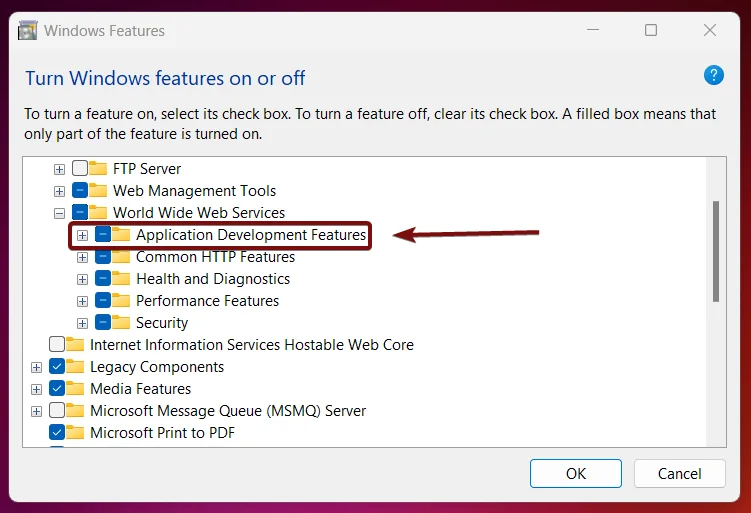Enable the FTP Server checkbox
The width and height of the screenshot is (751, 513).
coord(80,168)
